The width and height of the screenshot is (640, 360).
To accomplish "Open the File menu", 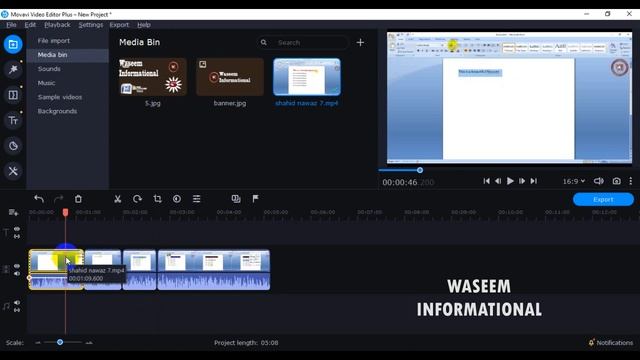I will (11, 25).
